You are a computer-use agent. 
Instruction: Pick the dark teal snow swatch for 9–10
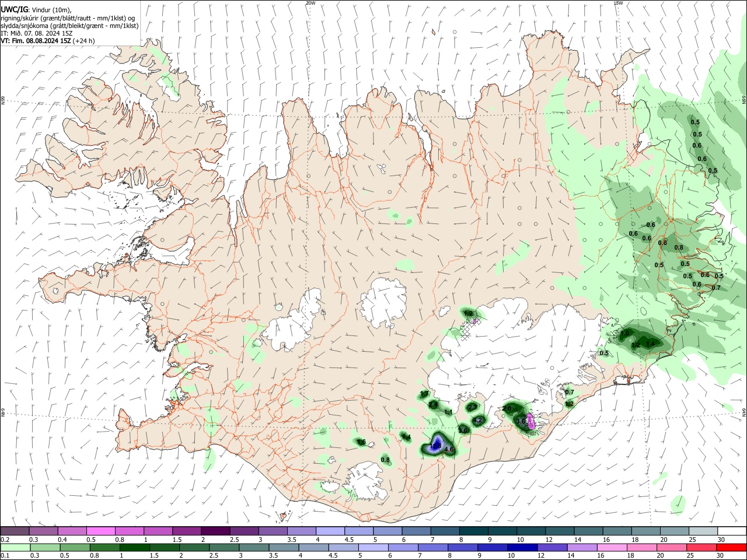click(x=501, y=531)
